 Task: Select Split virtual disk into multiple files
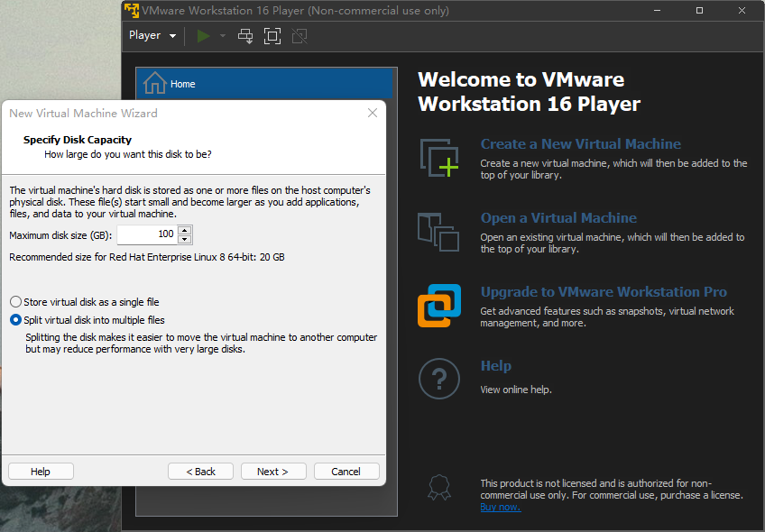click(x=88, y=320)
